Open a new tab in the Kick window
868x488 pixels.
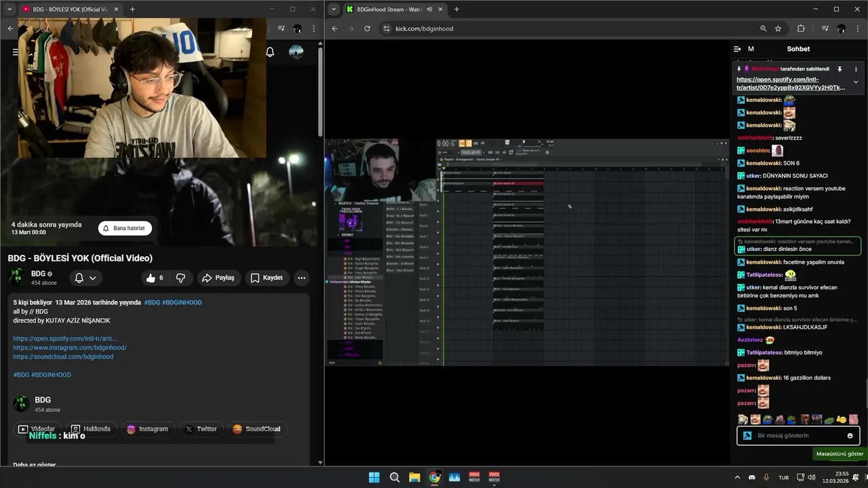click(x=456, y=9)
